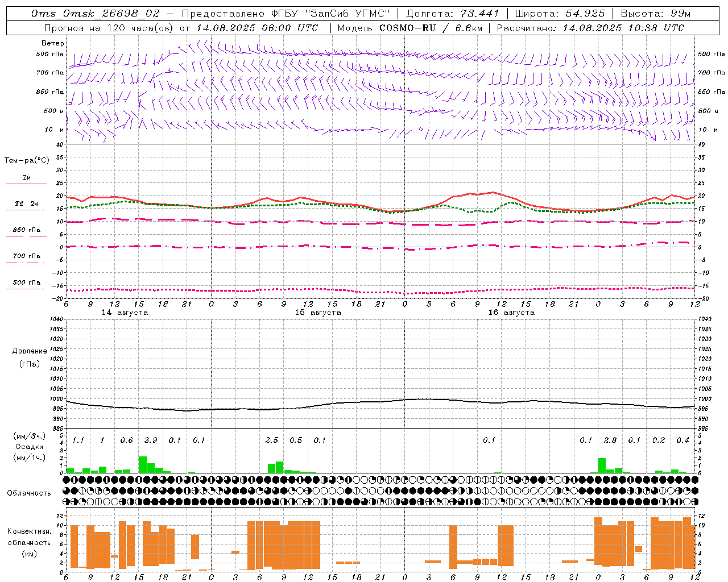Click the Ветер wind panel label
The width and height of the screenshot is (728, 582).
(x=52, y=43)
